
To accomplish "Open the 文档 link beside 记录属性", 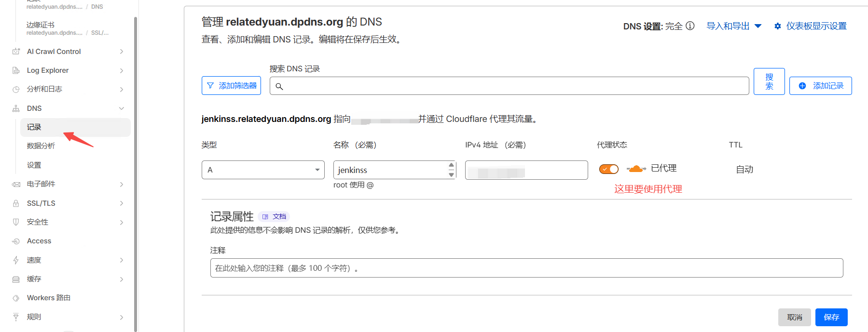I will click(274, 217).
